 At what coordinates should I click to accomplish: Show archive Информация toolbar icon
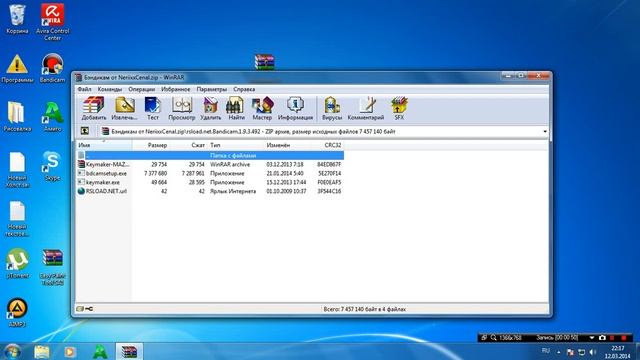point(295,108)
